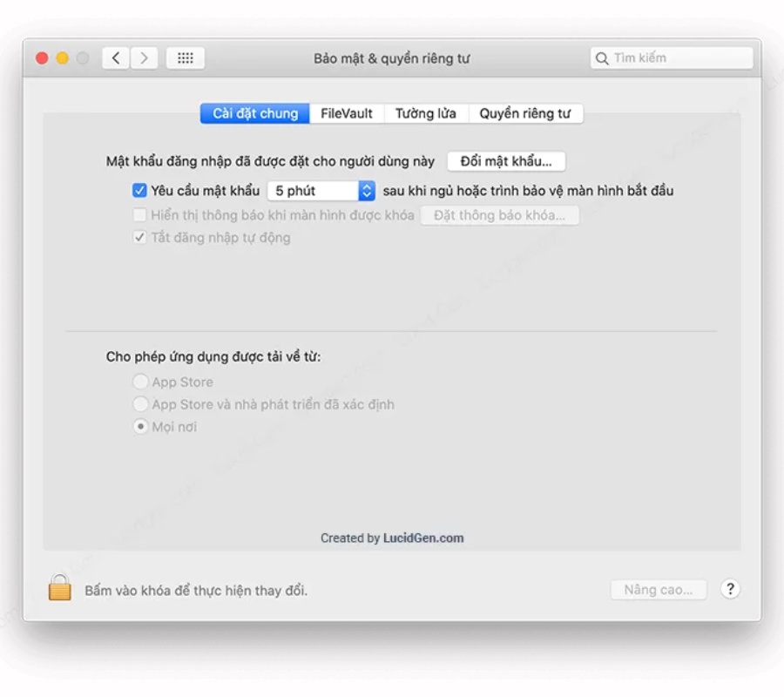Click into the 'Tìm kiếm' search field
Screen dimensions: 784x697
pos(679,58)
